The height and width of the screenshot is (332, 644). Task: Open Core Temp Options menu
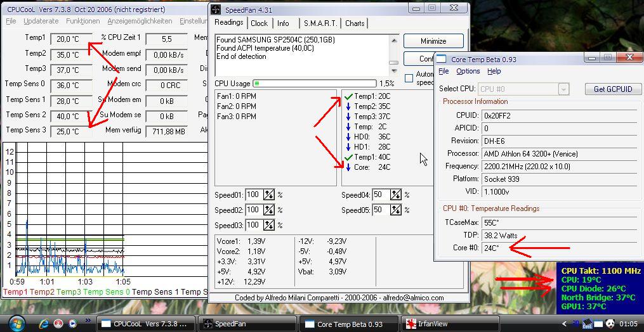click(468, 72)
